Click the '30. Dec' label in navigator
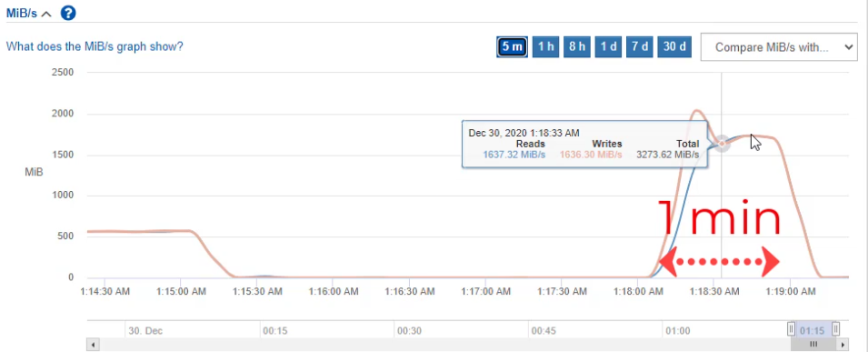Screen dimensions: 868x352 pos(146,331)
